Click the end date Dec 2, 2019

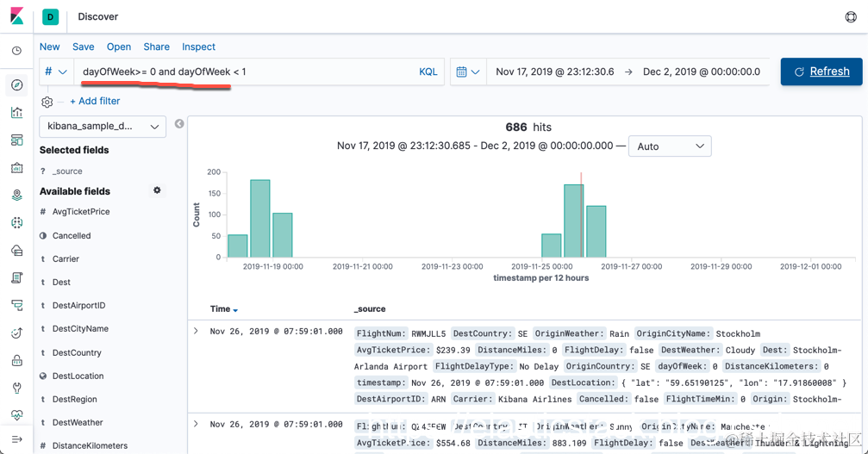702,72
